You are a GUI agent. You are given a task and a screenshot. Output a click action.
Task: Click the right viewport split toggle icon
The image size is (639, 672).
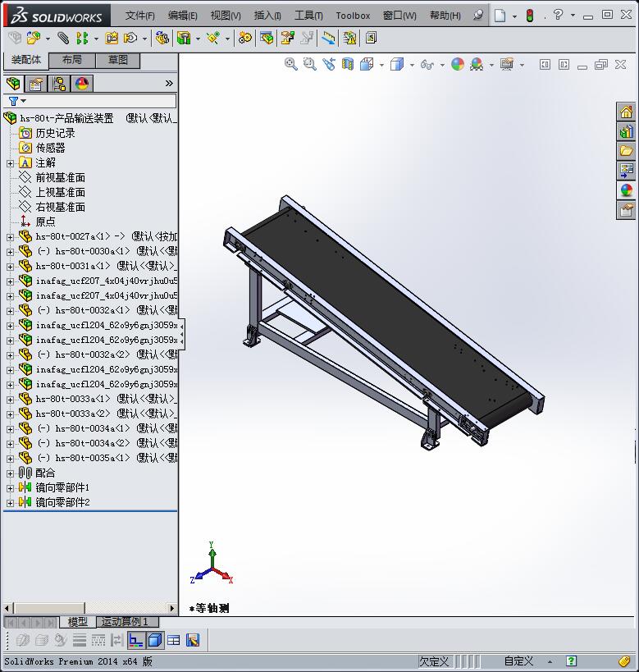pyautogui.click(x=564, y=65)
